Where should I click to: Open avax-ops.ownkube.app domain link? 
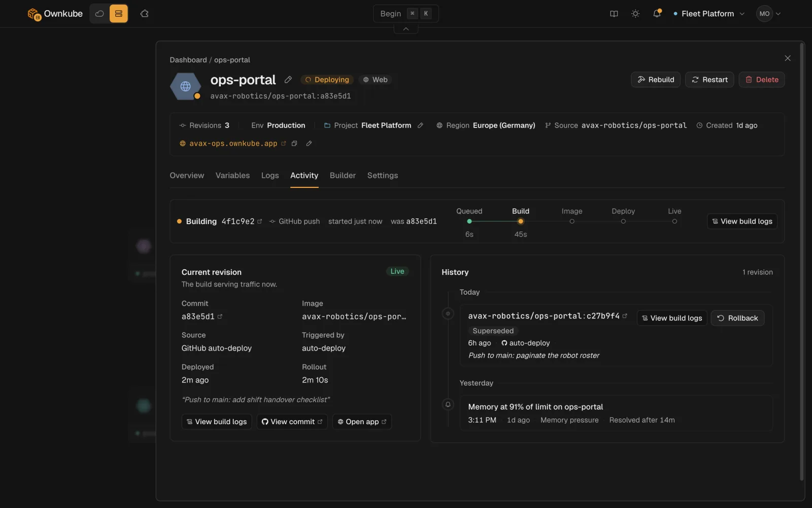point(233,144)
